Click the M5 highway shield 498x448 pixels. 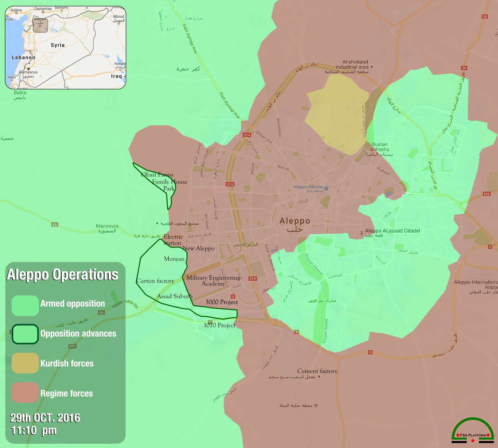tap(72, 346)
